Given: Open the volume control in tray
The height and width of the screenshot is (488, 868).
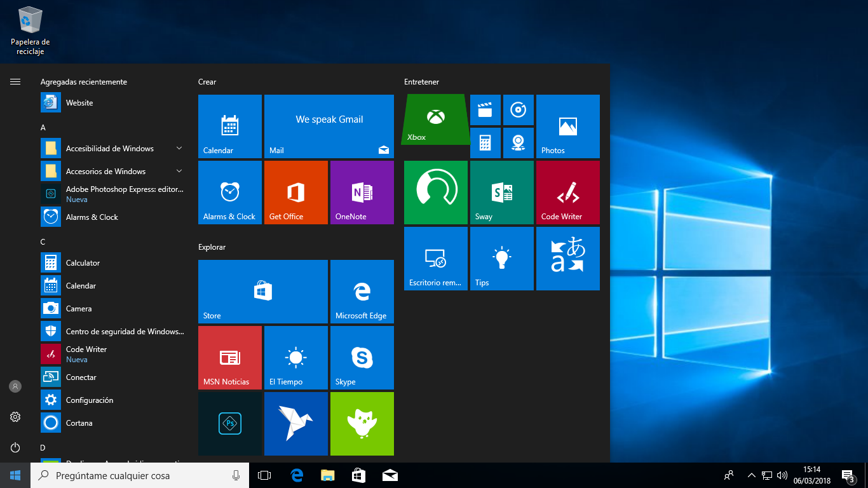Looking at the screenshot, I should pos(782,475).
